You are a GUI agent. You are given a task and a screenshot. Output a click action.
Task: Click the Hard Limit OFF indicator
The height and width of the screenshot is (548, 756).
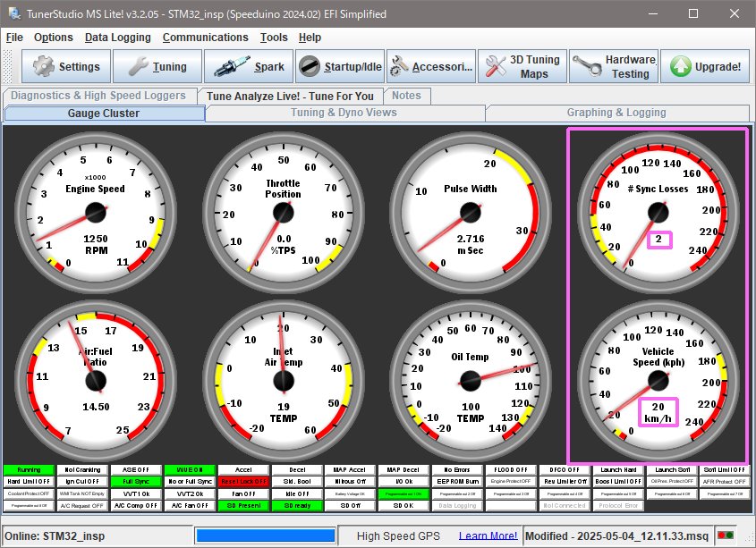pyautogui.click(x=29, y=482)
